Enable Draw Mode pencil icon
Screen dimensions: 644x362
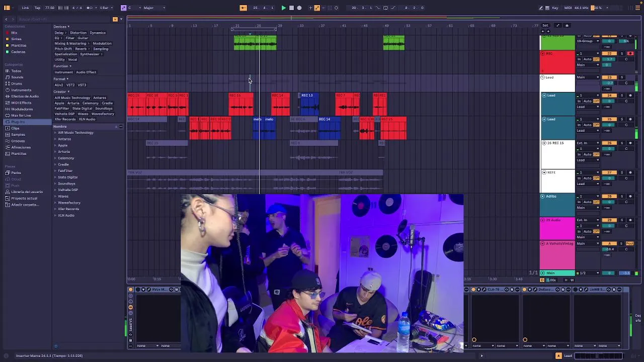coord(541,8)
